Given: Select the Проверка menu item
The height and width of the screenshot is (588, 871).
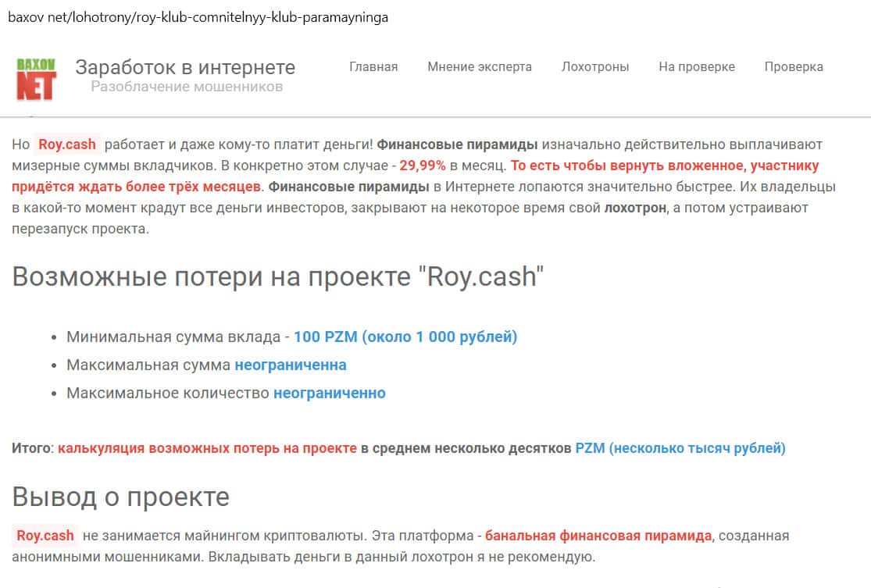Looking at the screenshot, I should pos(793,66).
